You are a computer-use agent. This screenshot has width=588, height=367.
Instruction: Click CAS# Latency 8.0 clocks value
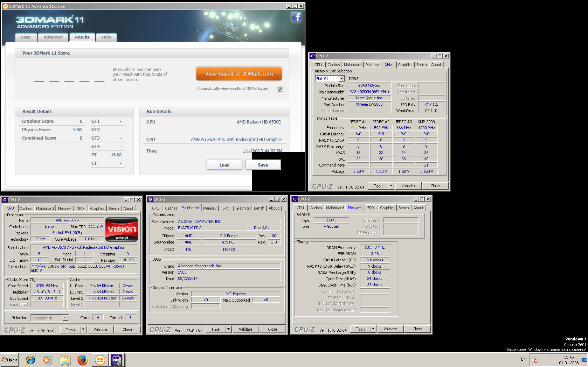pos(375,260)
